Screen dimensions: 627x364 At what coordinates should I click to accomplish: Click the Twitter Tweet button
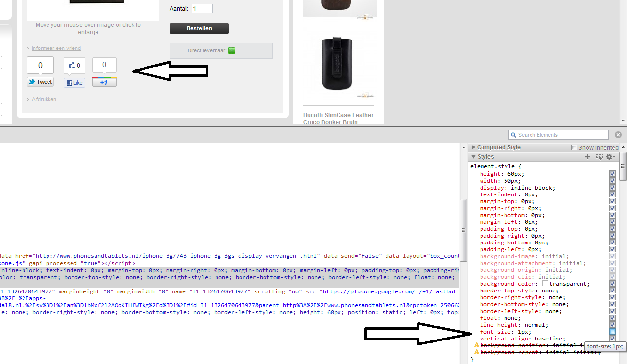40,82
